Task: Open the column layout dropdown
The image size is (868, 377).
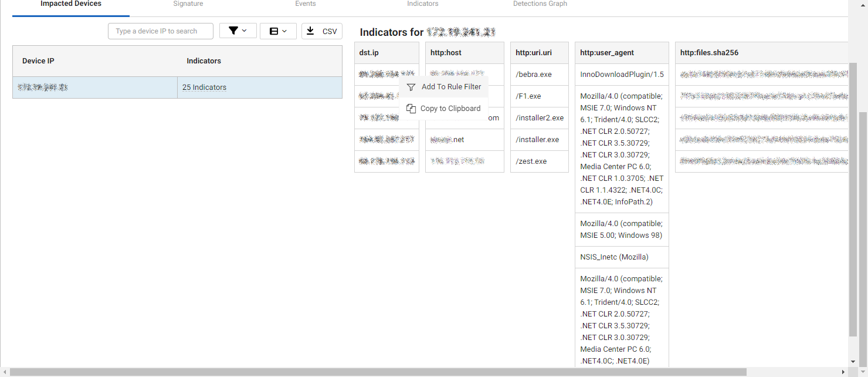Action: point(278,31)
